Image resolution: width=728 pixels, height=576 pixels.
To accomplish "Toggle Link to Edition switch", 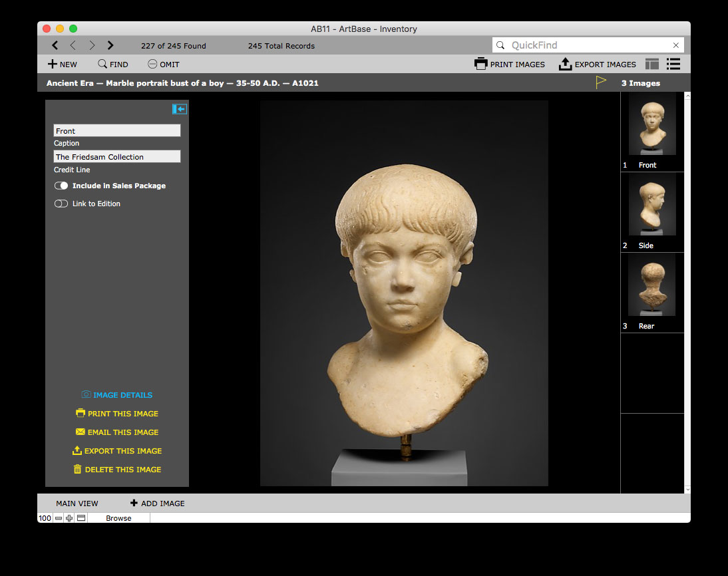I will tap(61, 204).
